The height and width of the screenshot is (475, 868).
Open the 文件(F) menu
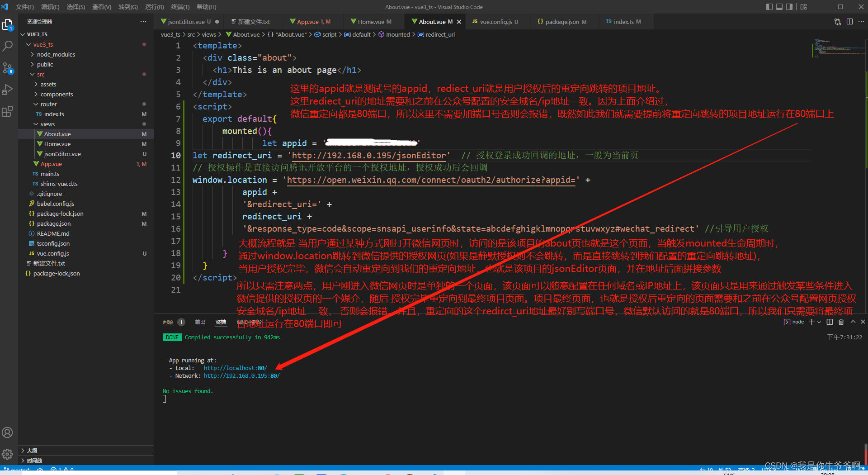click(x=25, y=7)
